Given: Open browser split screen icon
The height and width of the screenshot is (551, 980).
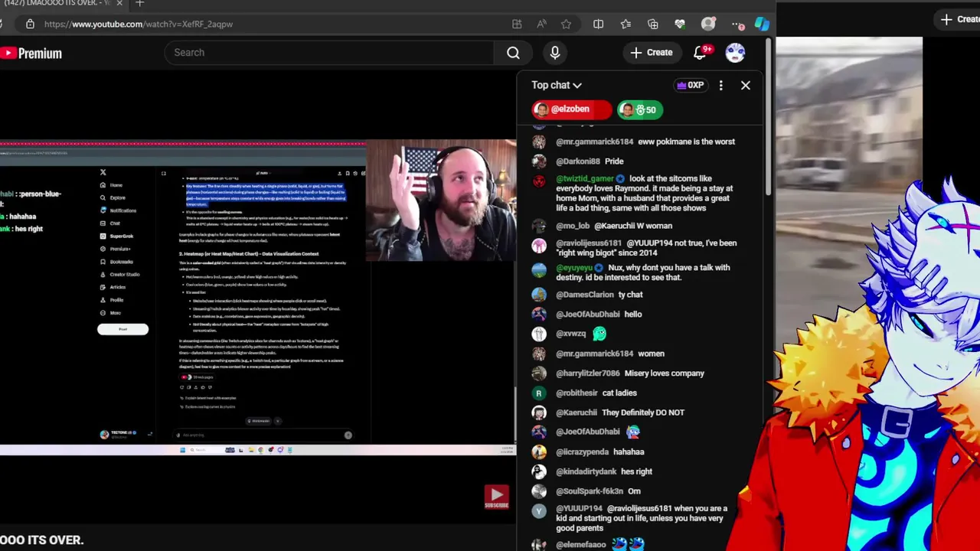Looking at the screenshot, I should [598, 24].
